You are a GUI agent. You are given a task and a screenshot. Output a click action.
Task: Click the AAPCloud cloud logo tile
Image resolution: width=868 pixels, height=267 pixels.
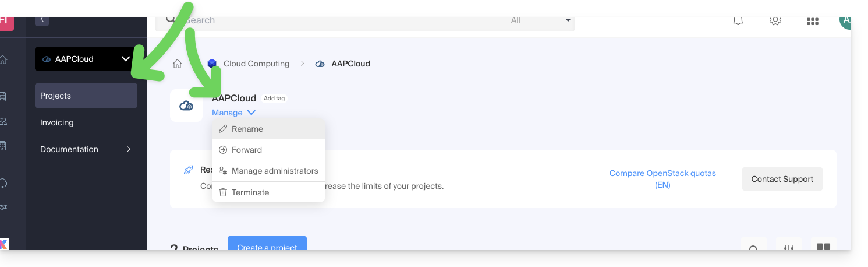[186, 106]
